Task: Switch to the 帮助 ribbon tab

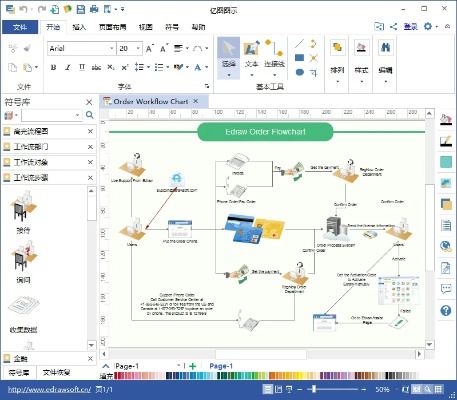Action: 198,27
